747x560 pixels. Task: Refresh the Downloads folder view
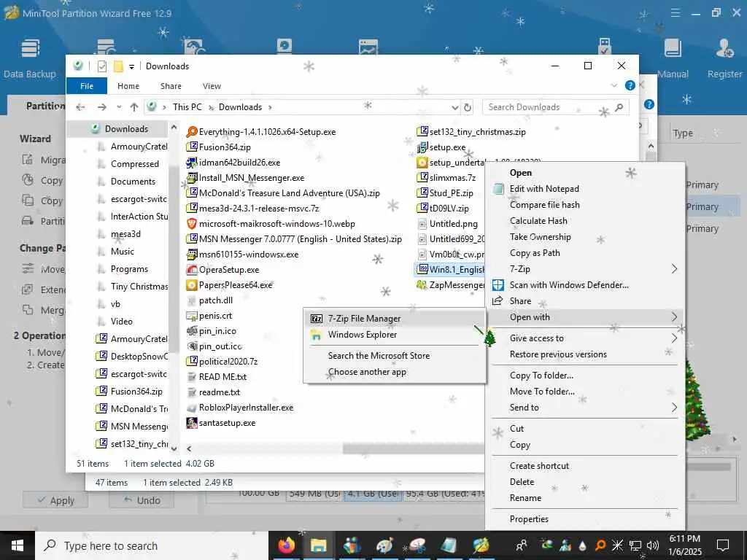(x=468, y=108)
